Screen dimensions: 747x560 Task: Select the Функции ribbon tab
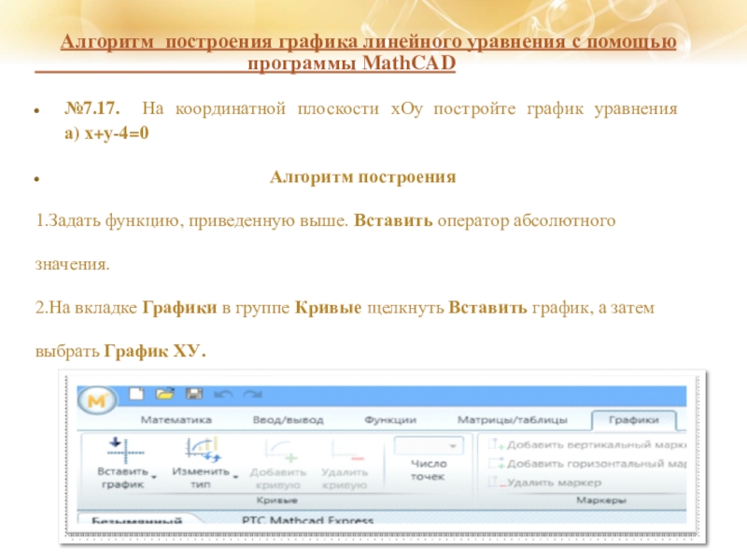pos(390,420)
